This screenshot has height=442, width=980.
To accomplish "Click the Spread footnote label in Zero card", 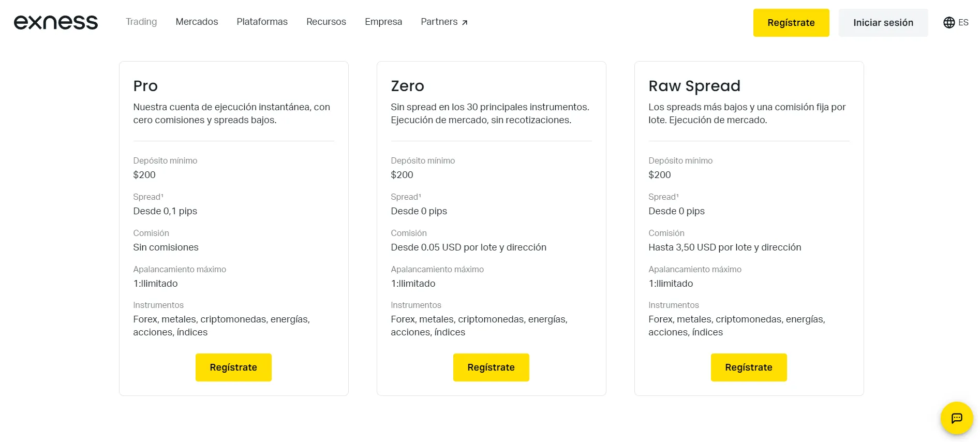I will [x=406, y=197].
